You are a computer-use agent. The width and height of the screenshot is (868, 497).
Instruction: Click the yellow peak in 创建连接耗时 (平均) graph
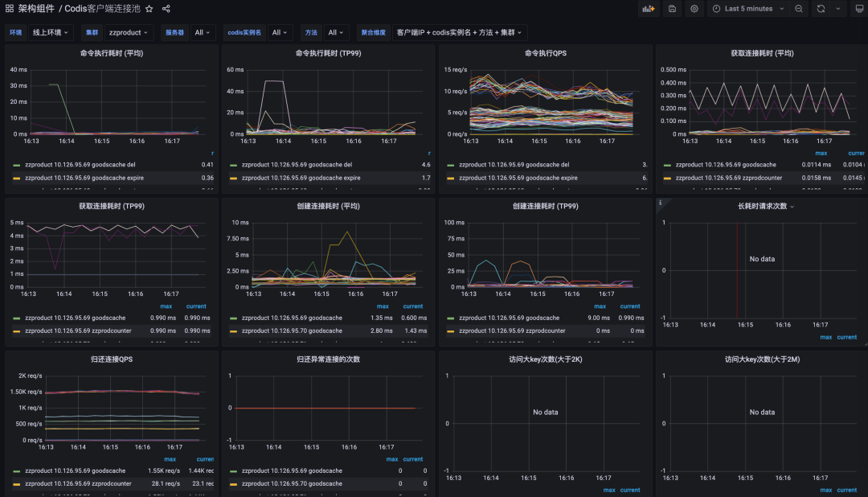(347, 232)
